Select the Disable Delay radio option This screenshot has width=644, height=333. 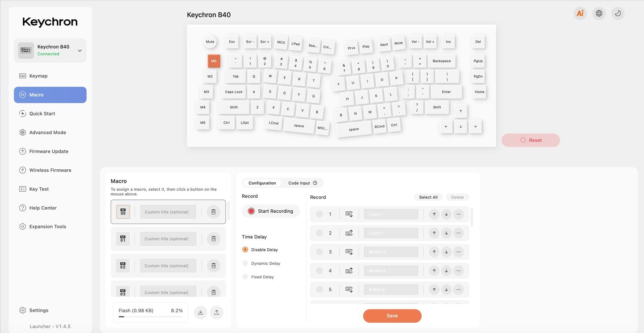(x=245, y=250)
